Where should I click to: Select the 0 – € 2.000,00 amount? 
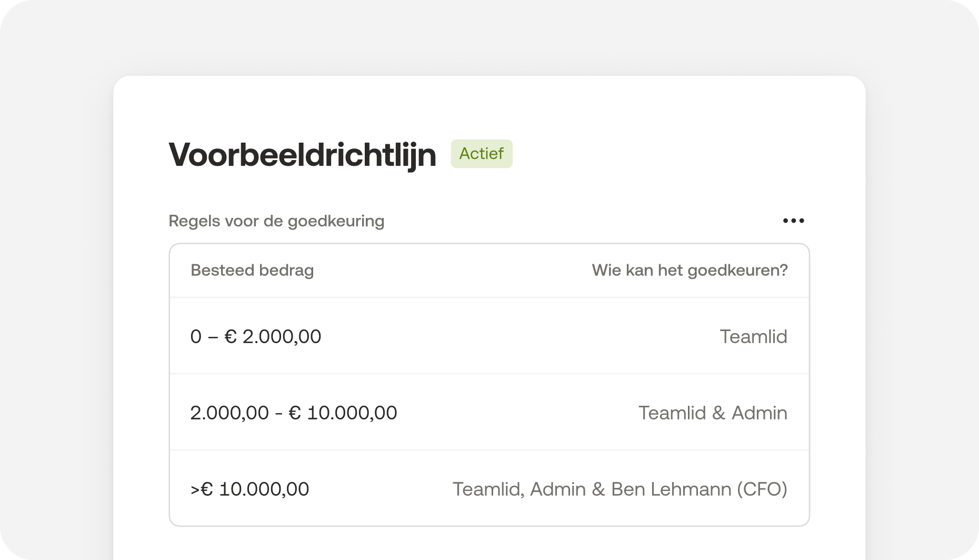tap(256, 336)
